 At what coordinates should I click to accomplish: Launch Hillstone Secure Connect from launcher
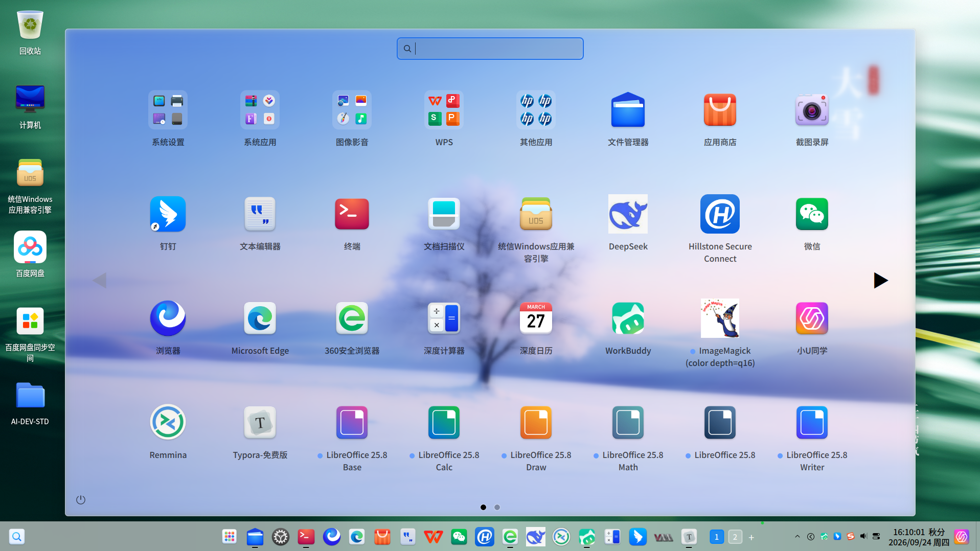coord(720,214)
